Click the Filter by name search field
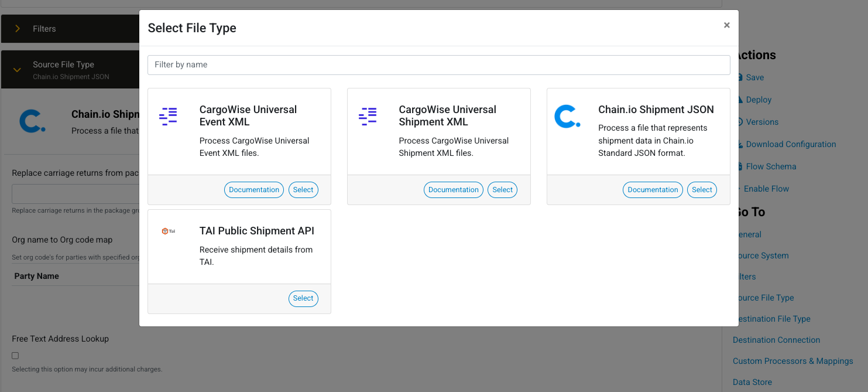Image resolution: width=868 pixels, height=392 pixels. pos(438,65)
